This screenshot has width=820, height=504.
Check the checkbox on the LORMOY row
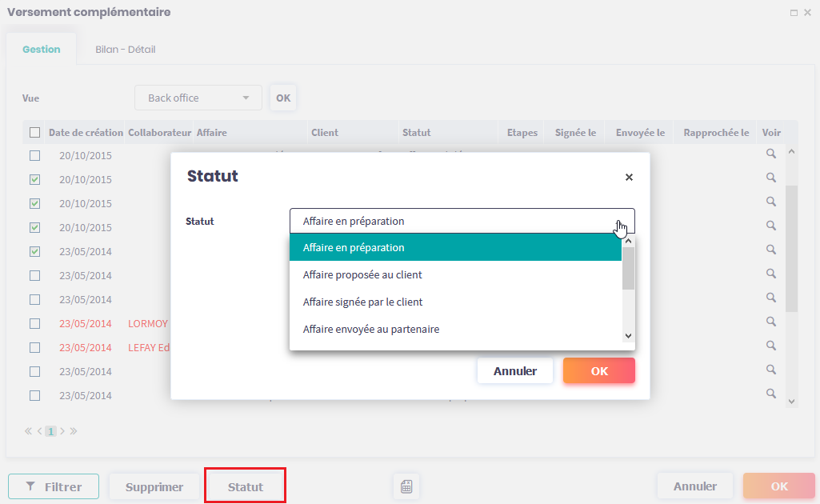click(x=35, y=324)
